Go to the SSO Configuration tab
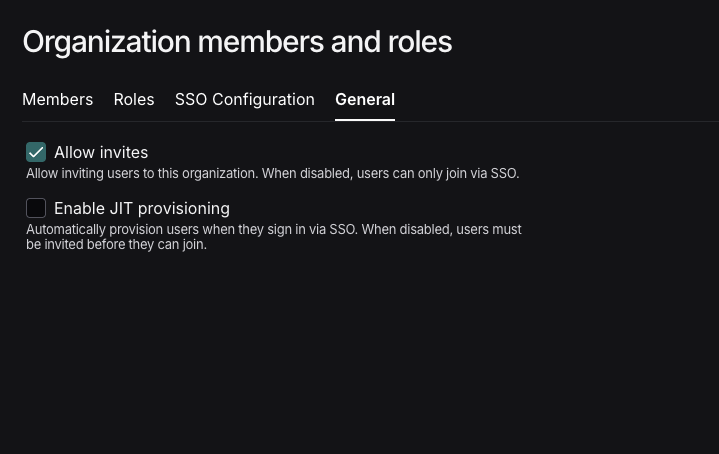719x454 pixels. click(x=244, y=99)
